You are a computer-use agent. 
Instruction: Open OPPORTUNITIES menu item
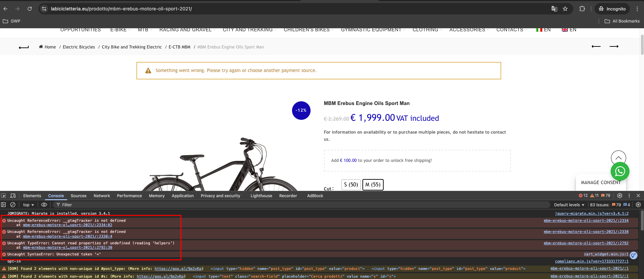[x=80, y=30]
